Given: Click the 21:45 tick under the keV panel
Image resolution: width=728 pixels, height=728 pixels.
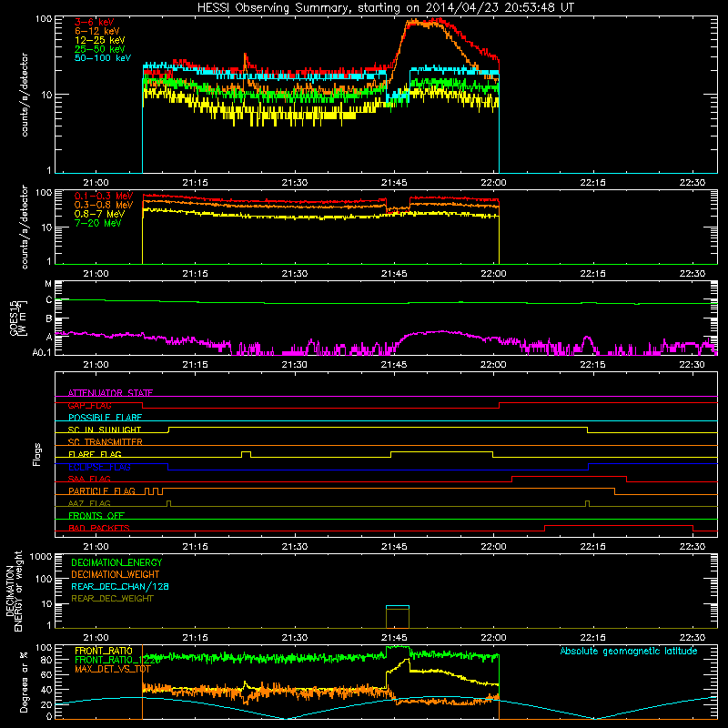Looking at the screenshot, I should (394, 183).
